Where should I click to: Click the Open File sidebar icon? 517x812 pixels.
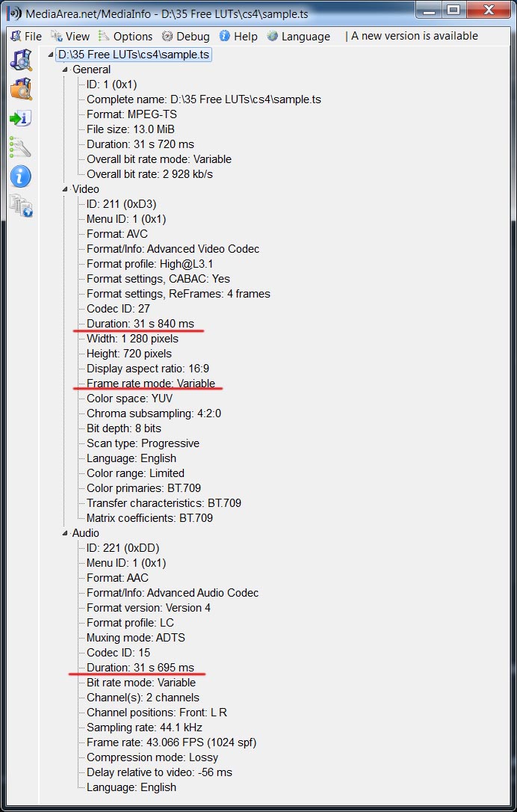pyautogui.click(x=21, y=60)
